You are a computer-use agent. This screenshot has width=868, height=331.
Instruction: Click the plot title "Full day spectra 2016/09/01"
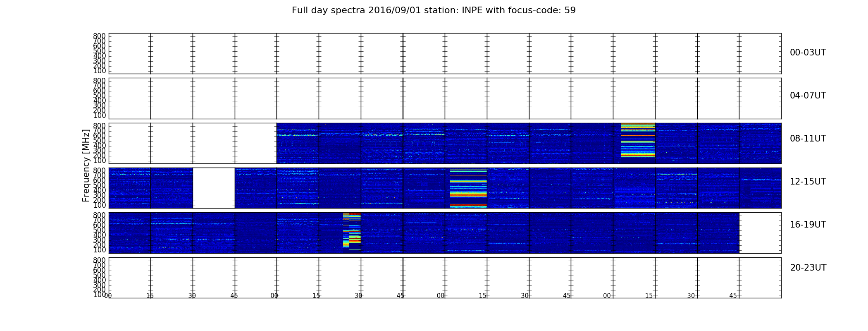point(355,10)
